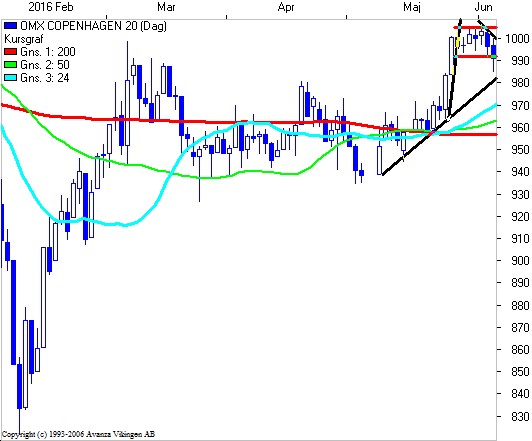This screenshot has height=441, width=532.
Task: Click the '2016 Feb' date axis label
Action: (x=51, y=7)
